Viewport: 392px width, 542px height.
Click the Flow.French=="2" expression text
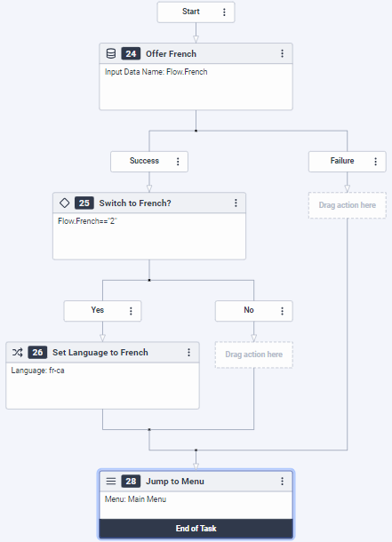pos(87,221)
